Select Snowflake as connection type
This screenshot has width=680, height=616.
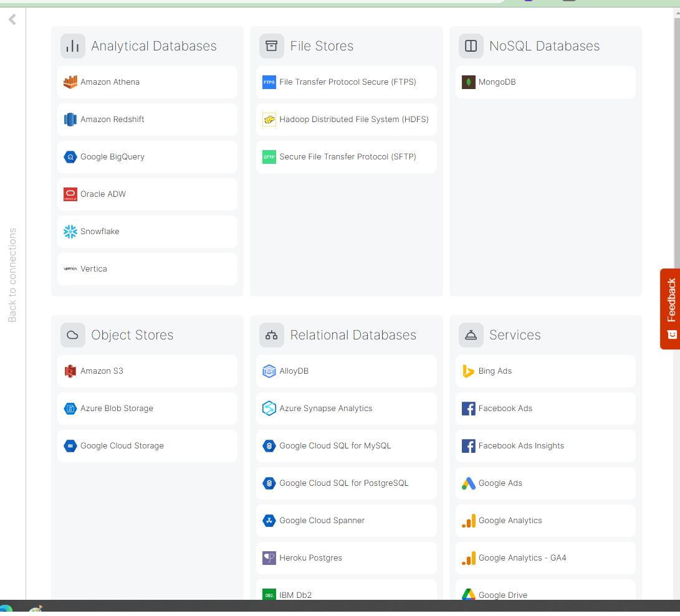click(x=148, y=232)
